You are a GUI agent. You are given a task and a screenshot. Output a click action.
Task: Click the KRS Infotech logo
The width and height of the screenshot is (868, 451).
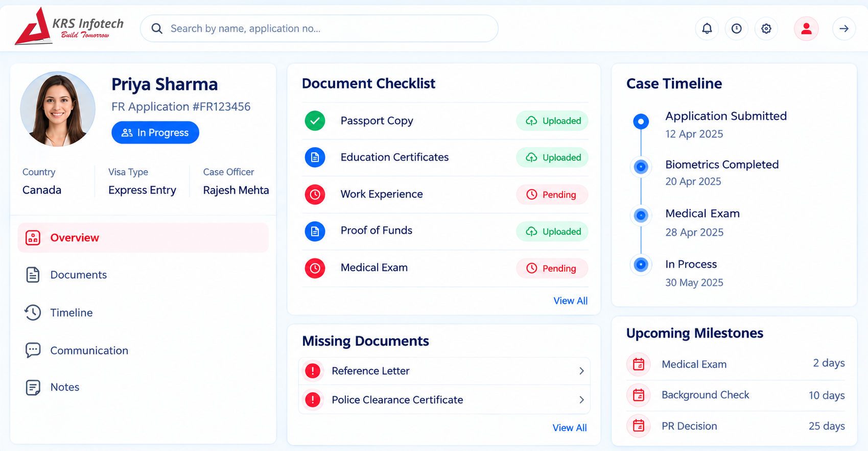(69, 27)
